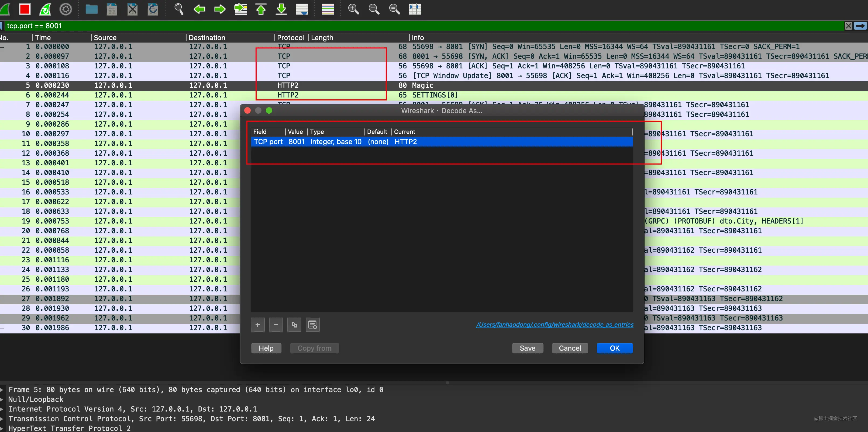
Task: Stop the running packet capture
Action: pyautogui.click(x=25, y=9)
